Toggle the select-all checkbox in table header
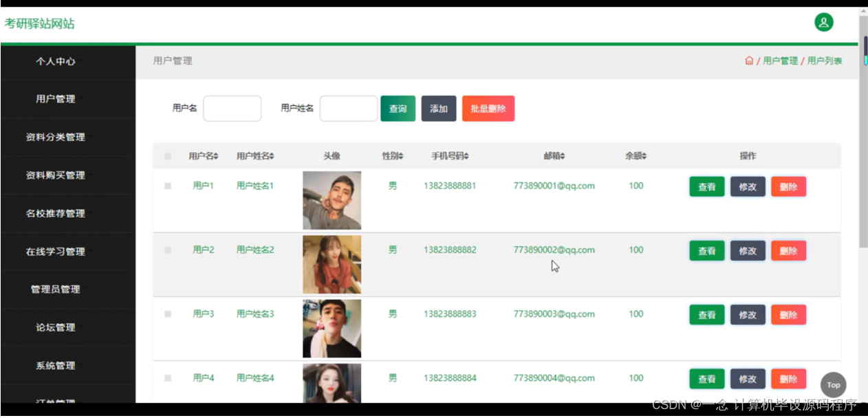Viewport: 868px width, 418px height. click(x=168, y=156)
